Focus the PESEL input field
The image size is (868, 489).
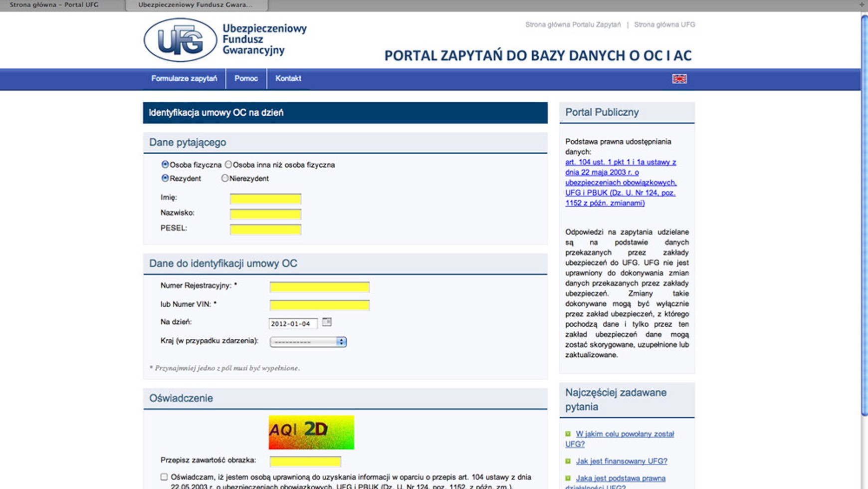tap(265, 230)
